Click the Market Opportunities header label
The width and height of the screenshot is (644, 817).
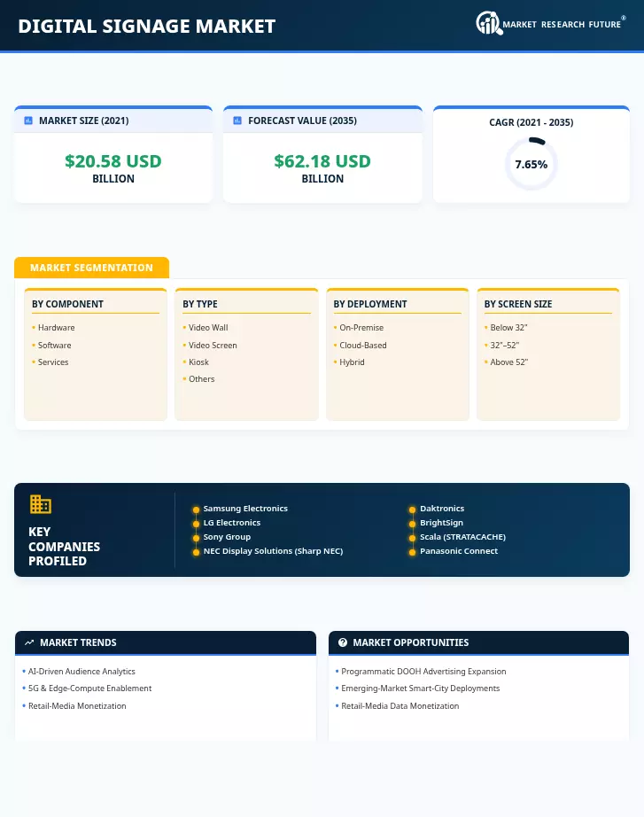(411, 643)
